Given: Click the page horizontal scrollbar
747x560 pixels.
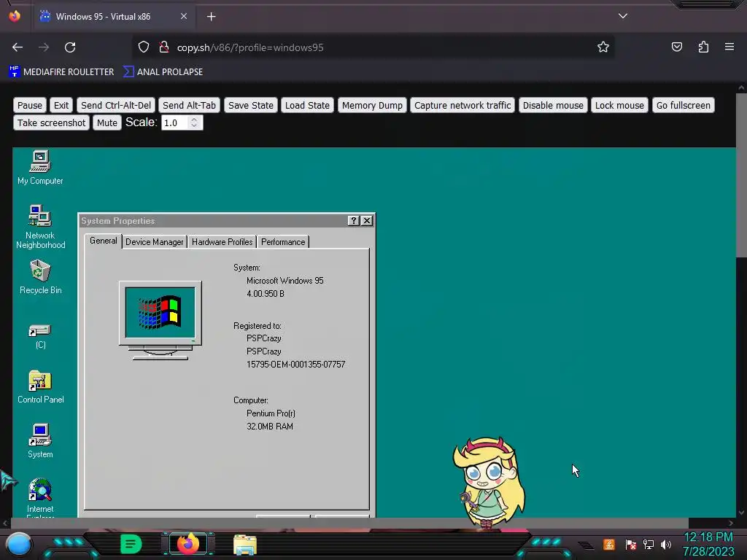Looking at the screenshot, I should 349,524.
